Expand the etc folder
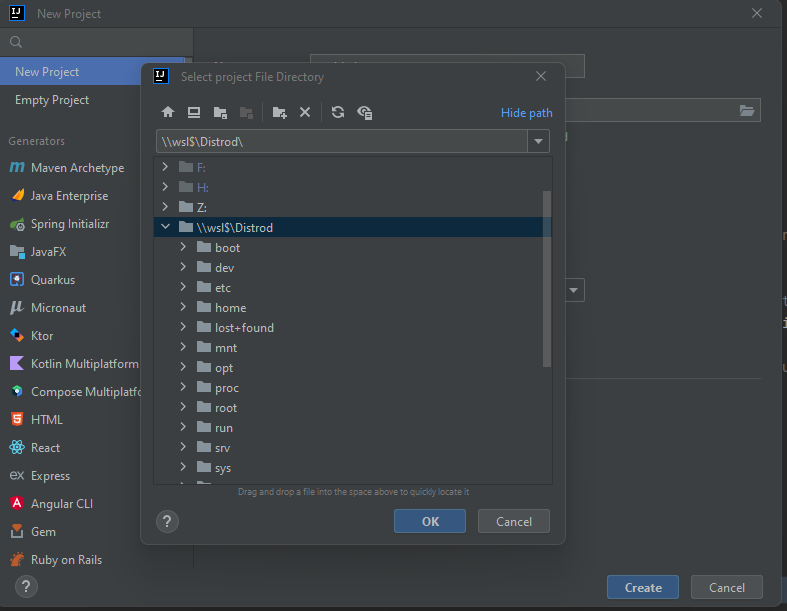 coord(183,287)
